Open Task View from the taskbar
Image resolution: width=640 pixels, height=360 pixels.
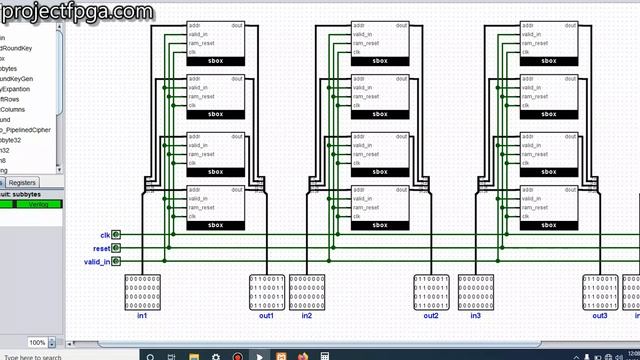click(x=171, y=357)
